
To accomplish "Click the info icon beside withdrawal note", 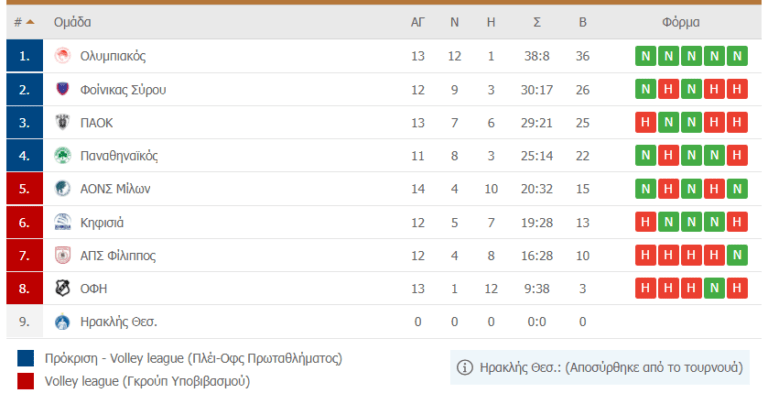I will [464, 368].
